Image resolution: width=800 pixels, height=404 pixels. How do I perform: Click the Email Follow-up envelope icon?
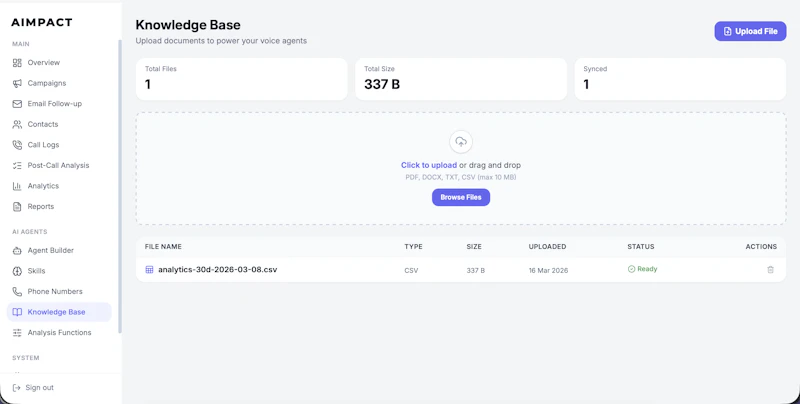pos(17,104)
